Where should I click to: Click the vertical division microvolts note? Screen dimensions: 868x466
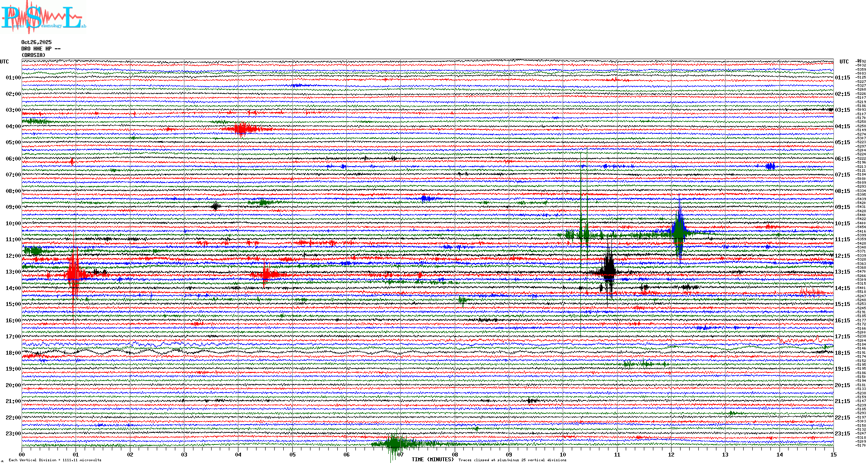tap(55, 460)
